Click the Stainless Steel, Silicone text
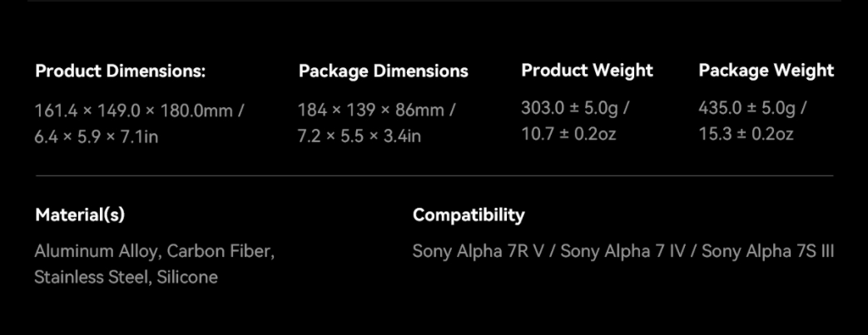The image size is (868, 335). pos(126,278)
